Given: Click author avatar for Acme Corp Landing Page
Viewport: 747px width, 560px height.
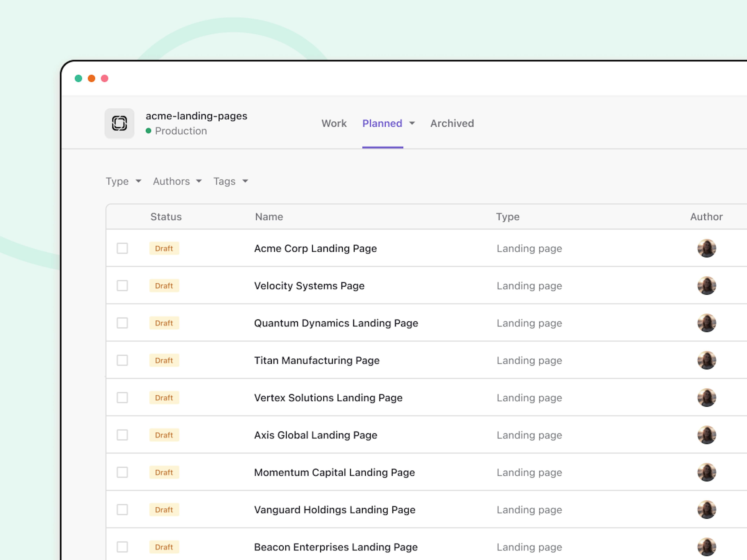Looking at the screenshot, I should 707,248.
